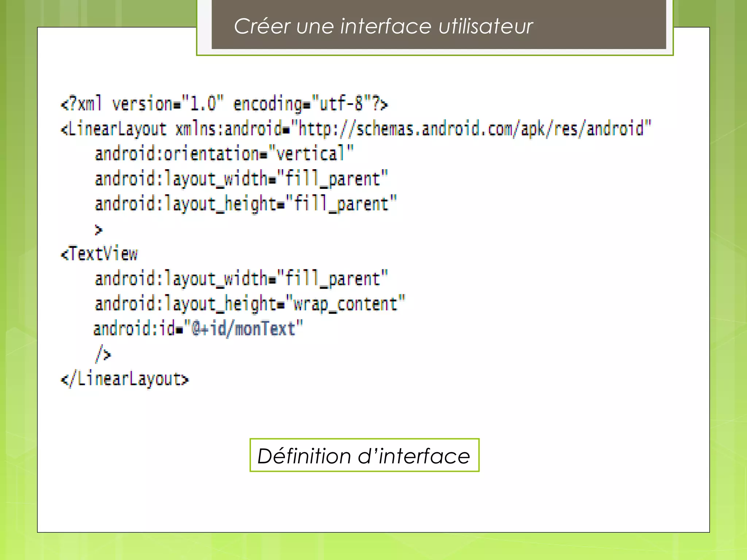
Task: Click the TextView self-closing '/>' symbol
Action: tap(103, 354)
